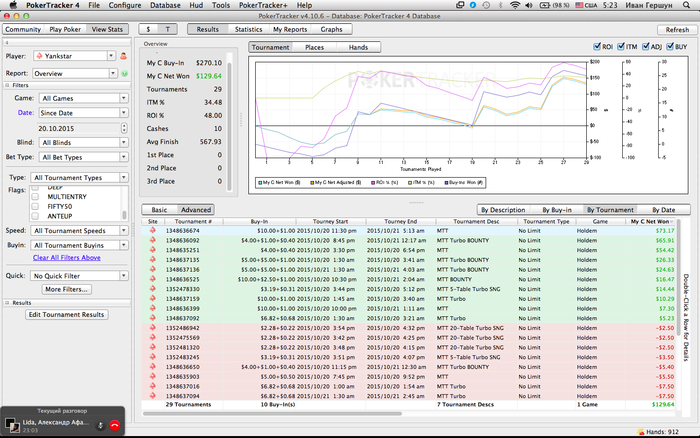Click the Clear All Filters Above link
The image size is (700, 438).
click(67, 258)
